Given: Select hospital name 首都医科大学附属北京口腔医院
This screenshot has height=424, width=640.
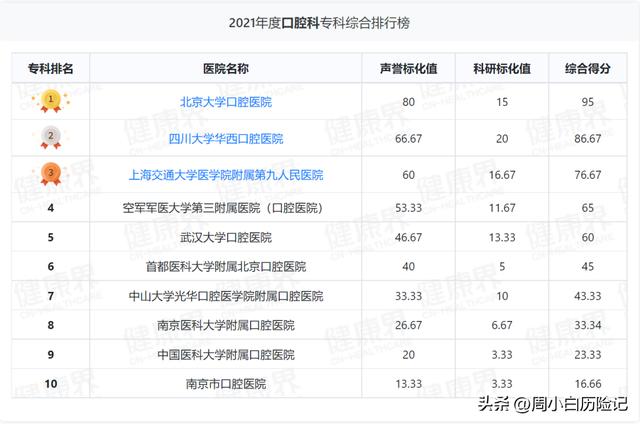Looking at the screenshot, I should [226, 266].
